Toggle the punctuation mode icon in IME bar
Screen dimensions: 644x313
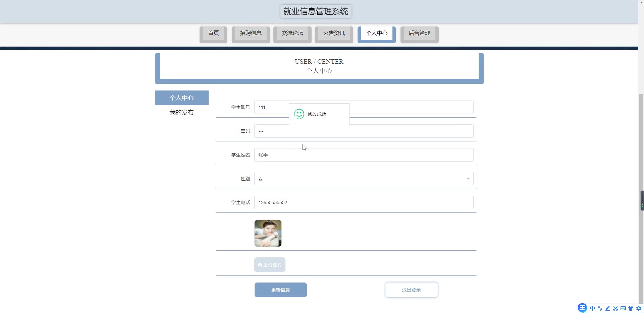pyautogui.click(x=600, y=308)
